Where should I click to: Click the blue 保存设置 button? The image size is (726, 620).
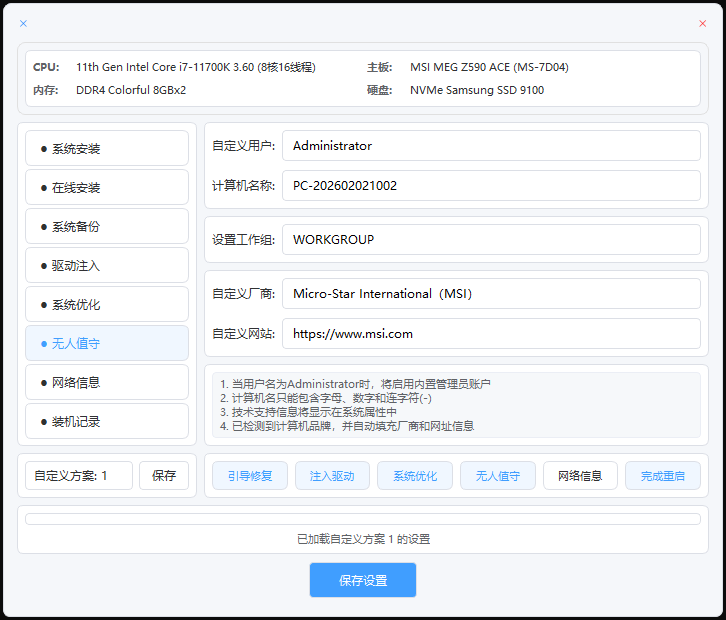(x=363, y=580)
